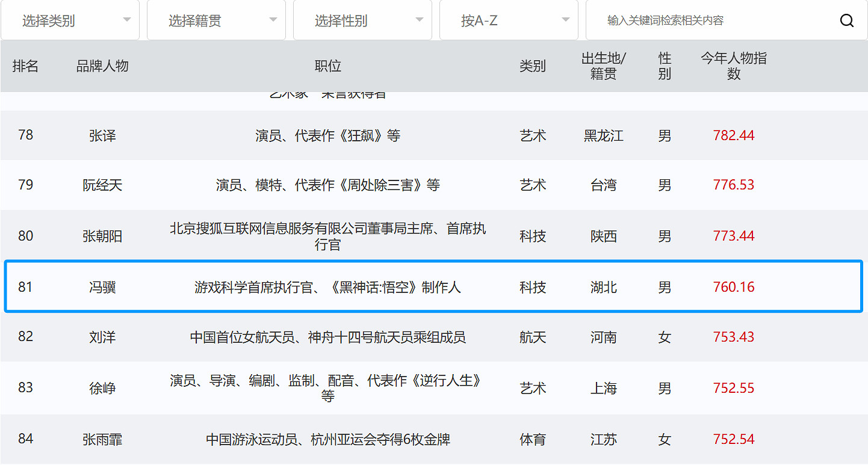Click the 排名 column header
Viewport: 868px width, 465px height.
point(26,66)
